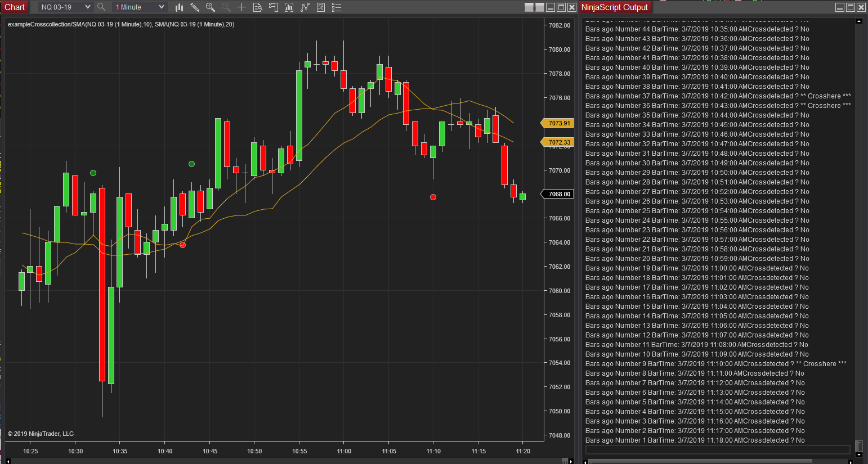868x464 pixels.
Task: Click the 11:20 time axis label
Action: (523, 451)
